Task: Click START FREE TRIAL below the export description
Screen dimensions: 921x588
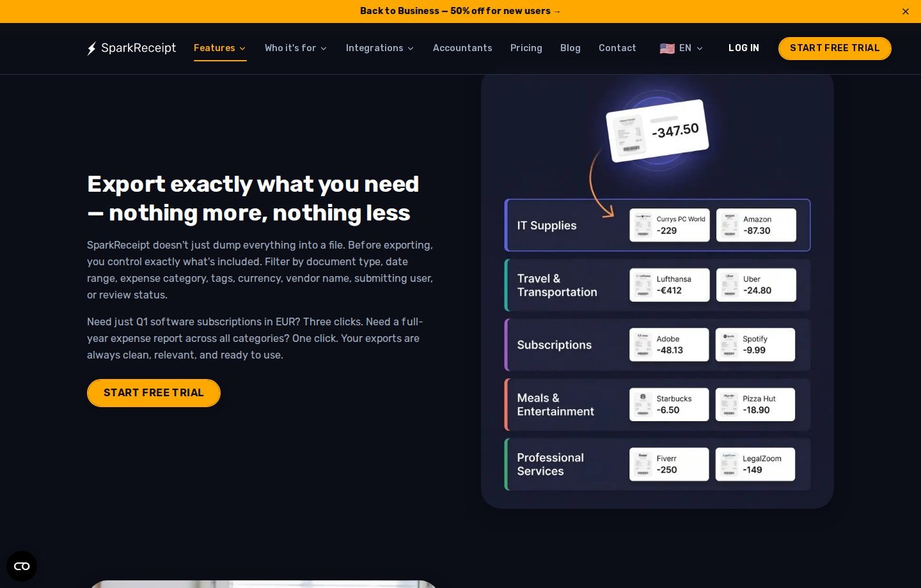Action: 153,393
